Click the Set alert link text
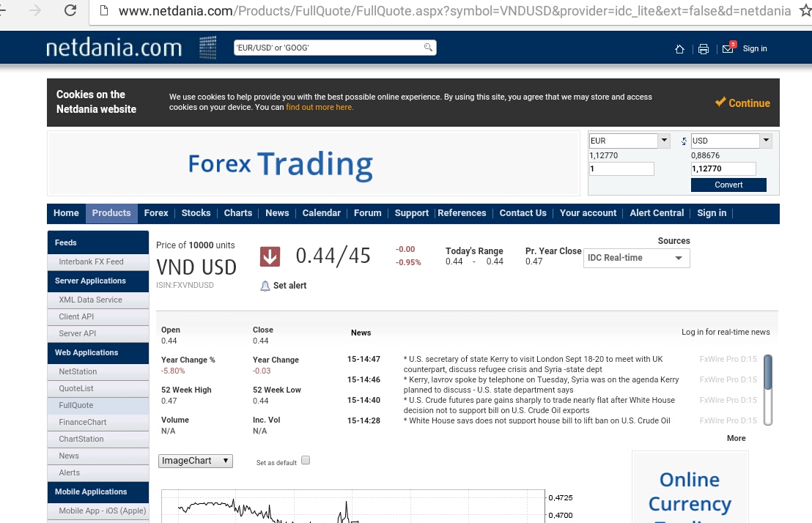 point(289,286)
